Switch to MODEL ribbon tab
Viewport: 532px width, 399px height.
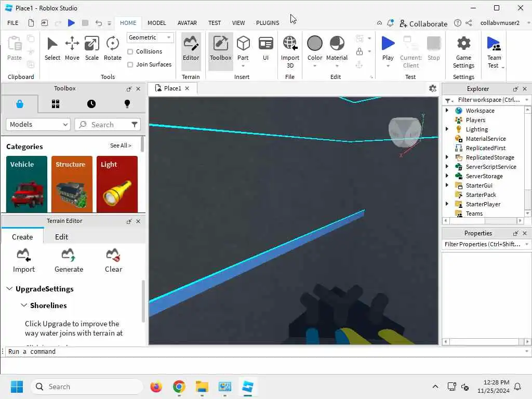[157, 23]
